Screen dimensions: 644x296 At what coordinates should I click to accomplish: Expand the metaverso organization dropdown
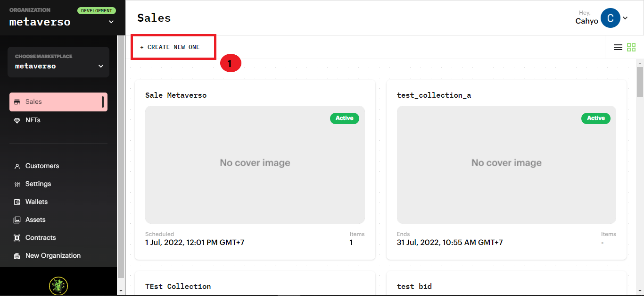click(x=111, y=22)
